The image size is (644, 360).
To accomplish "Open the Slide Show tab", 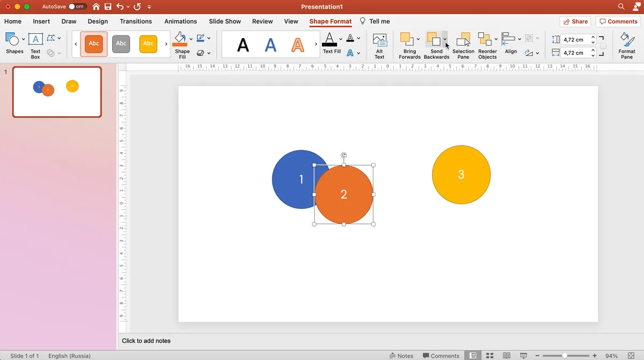I will (225, 21).
